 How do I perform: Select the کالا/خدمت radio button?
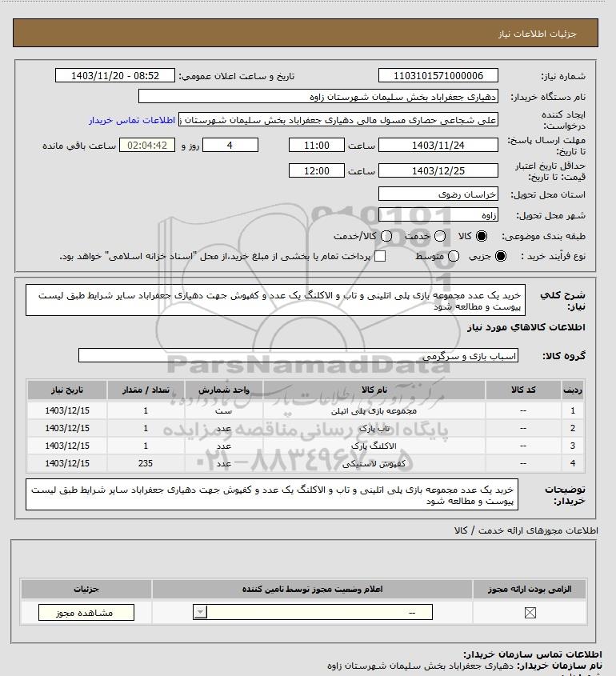click(x=386, y=236)
